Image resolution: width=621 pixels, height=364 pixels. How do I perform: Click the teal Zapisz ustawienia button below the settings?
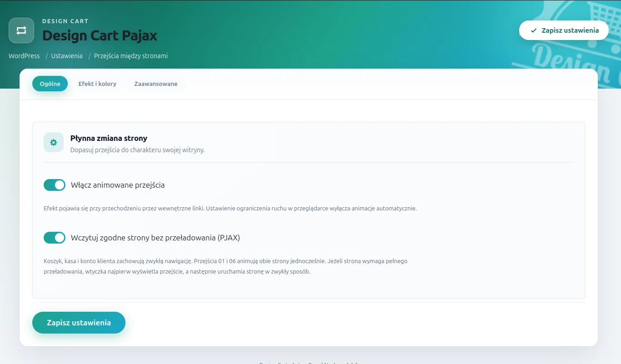(79, 323)
